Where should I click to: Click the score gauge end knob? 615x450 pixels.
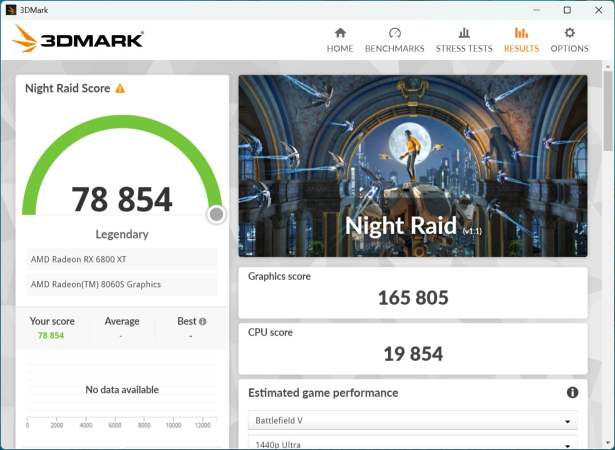coord(216,214)
